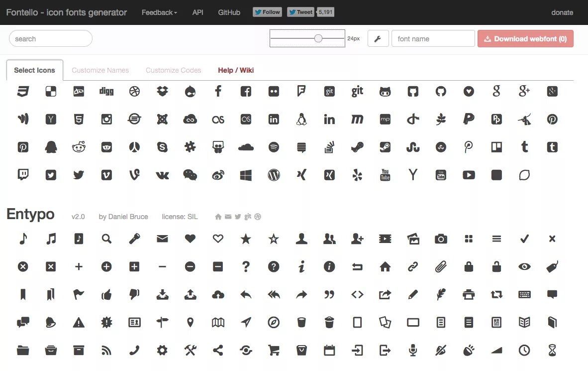588x371 pixels.
Task: Select the Spotify icon
Action: pyautogui.click(x=273, y=147)
